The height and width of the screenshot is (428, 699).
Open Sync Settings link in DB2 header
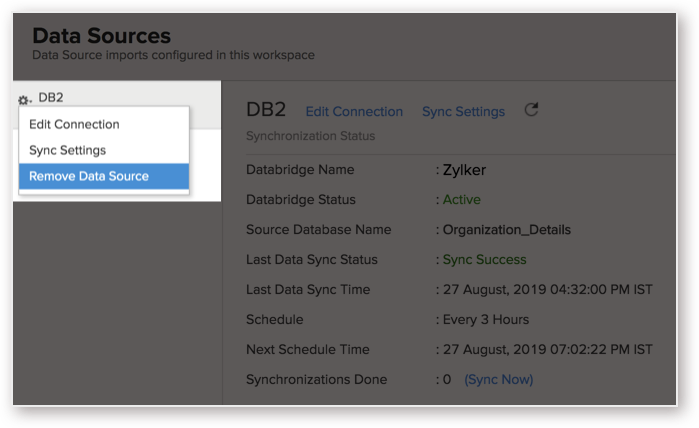pyautogui.click(x=463, y=111)
